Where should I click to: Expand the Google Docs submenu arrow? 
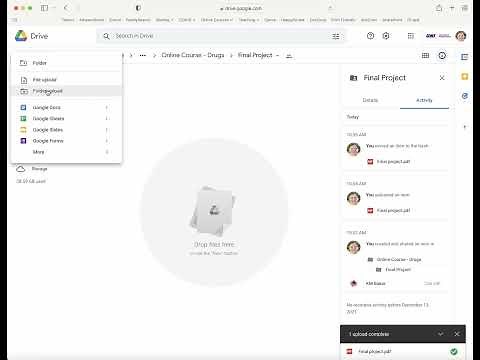(107, 107)
